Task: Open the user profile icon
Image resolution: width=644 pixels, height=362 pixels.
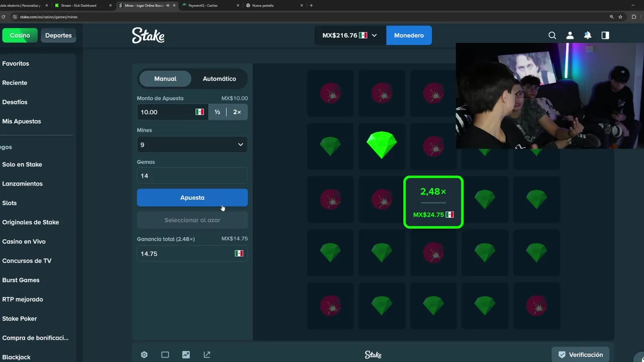Action: (x=570, y=35)
